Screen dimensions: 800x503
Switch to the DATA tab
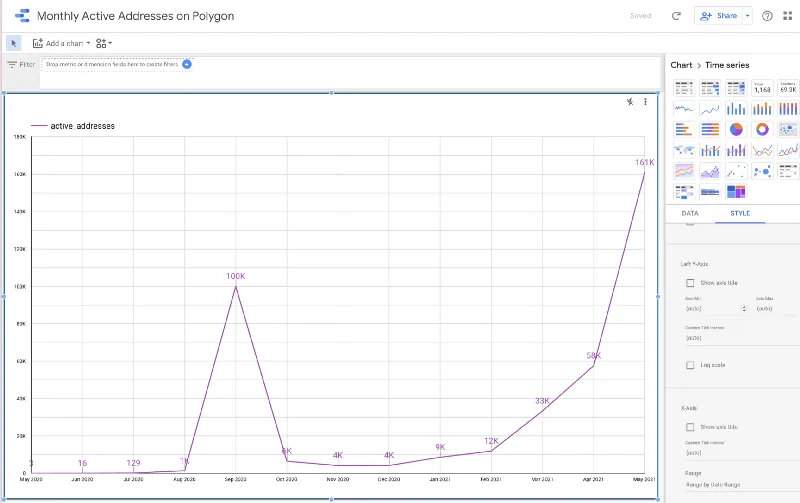pyautogui.click(x=690, y=213)
